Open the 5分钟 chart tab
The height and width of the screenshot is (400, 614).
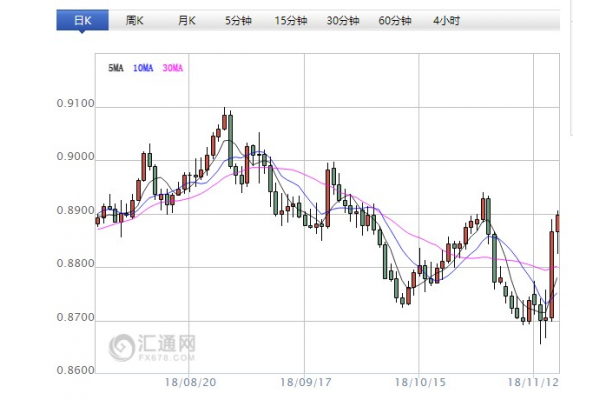(x=238, y=20)
